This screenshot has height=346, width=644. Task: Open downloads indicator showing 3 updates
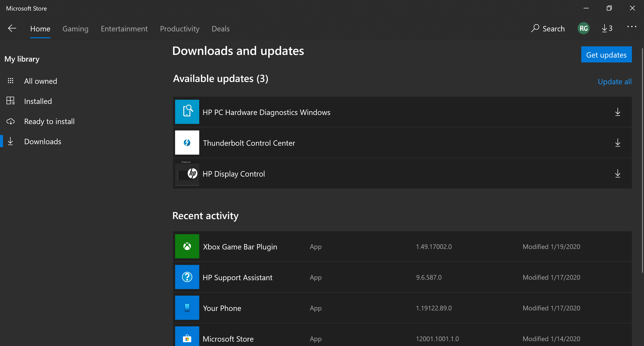point(607,28)
